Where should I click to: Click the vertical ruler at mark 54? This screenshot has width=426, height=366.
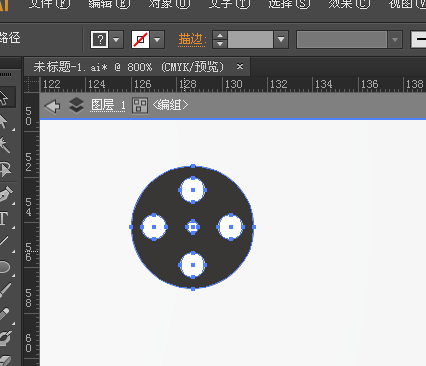pyautogui.click(x=29, y=207)
